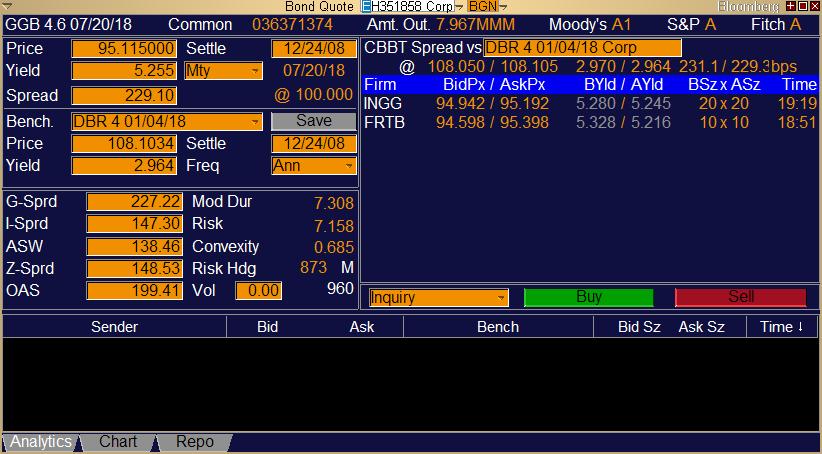The image size is (822, 454).
Task: Change the benchmark Settle date field
Action: (x=313, y=143)
